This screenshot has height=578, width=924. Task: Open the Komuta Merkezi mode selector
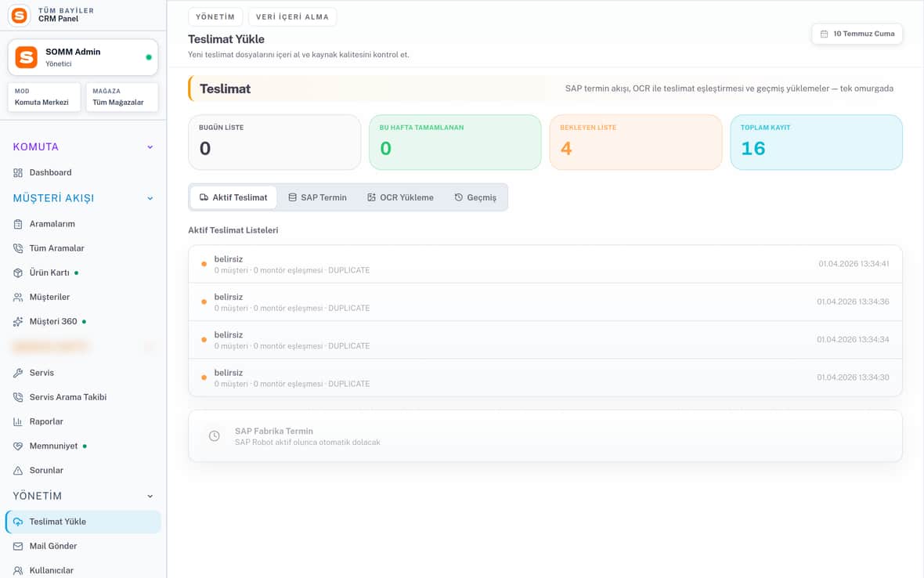pos(44,97)
